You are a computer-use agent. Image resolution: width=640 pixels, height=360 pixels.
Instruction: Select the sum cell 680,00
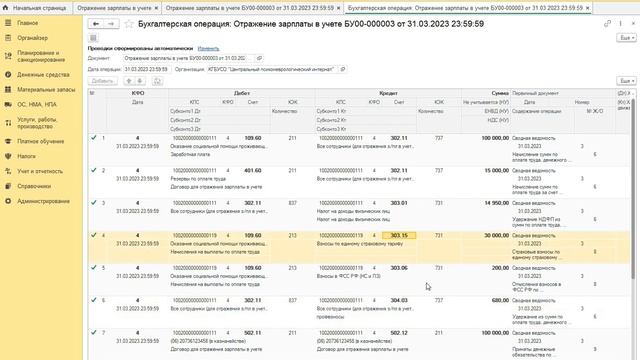click(500, 300)
